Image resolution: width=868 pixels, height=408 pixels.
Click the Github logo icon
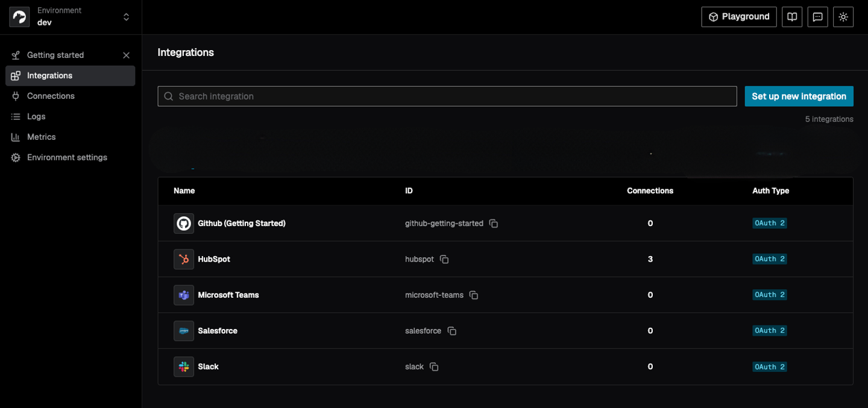(184, 224)
